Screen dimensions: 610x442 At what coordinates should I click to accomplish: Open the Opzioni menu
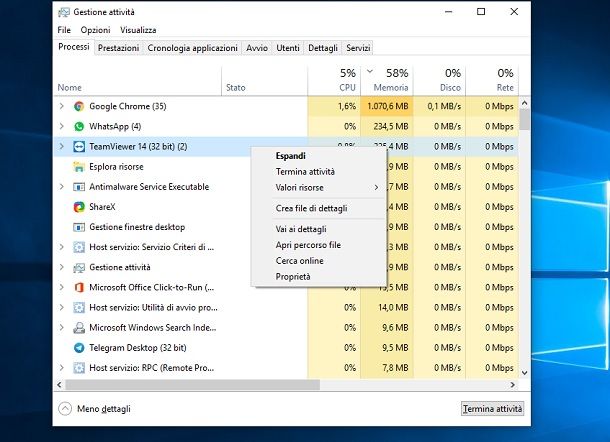coord(96,30)
